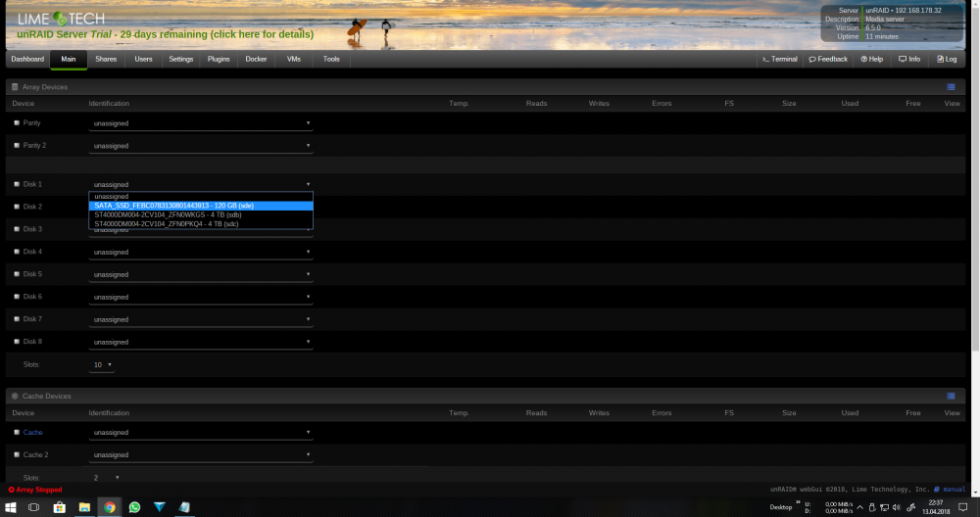Click the status indicator beside Parity 2
Image resolution: width=980 pixels, height=517 pixels.
17,146
